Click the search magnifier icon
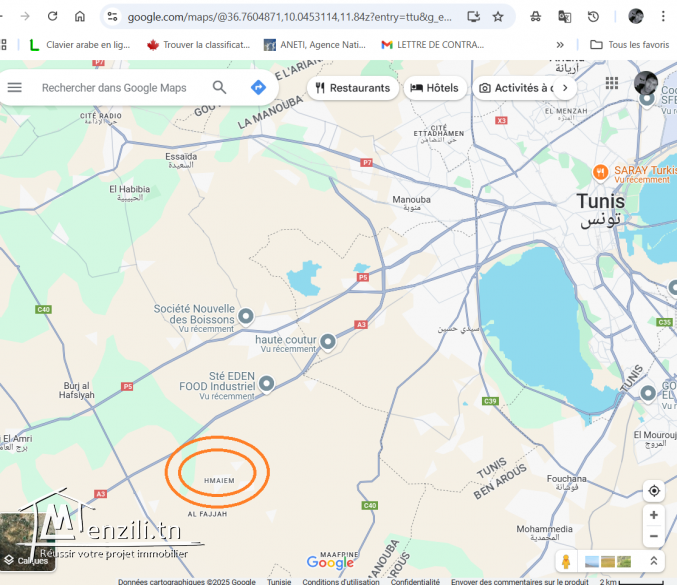The height and width of the screenshot is (585, 677). tap(220, 88)
